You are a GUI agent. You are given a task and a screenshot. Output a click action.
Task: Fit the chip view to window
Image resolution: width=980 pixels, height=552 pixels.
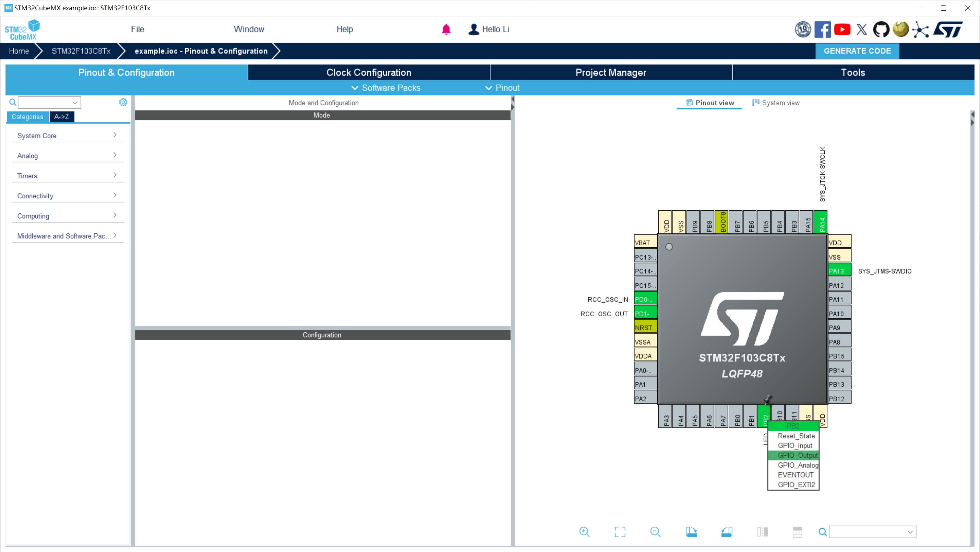coord(620,531)
